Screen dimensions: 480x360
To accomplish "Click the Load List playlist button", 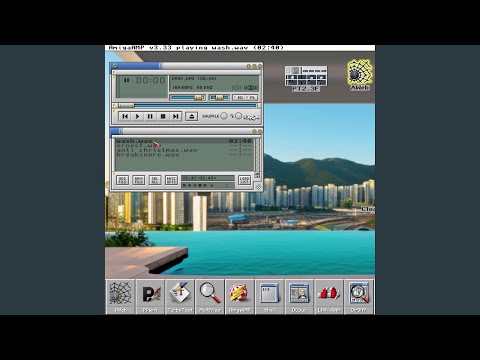I will (x=244, y=180).
